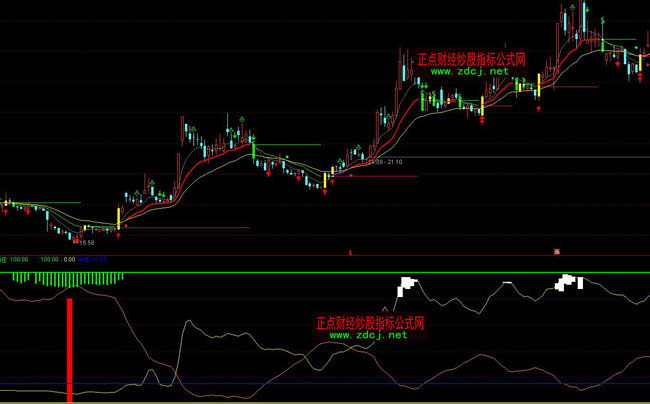Click the small red marker at divider center
650x404 pixels.
[x=350, y=253]
